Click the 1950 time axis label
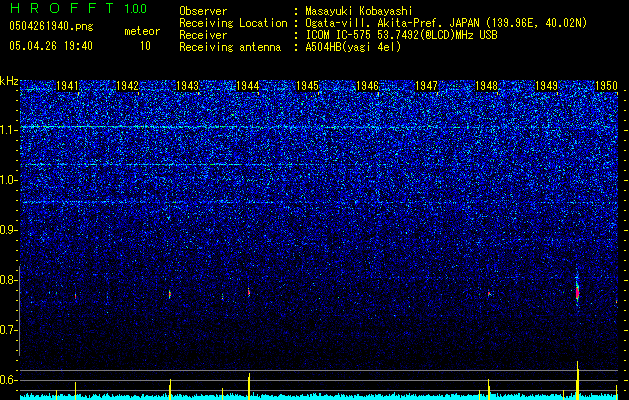The height and width of the screenshot is (400, 629). (606, 86)
